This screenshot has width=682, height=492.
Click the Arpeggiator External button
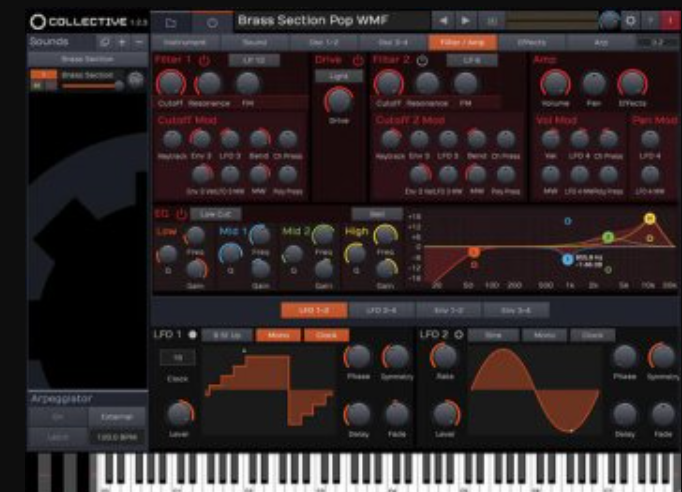tap(117, 417)
